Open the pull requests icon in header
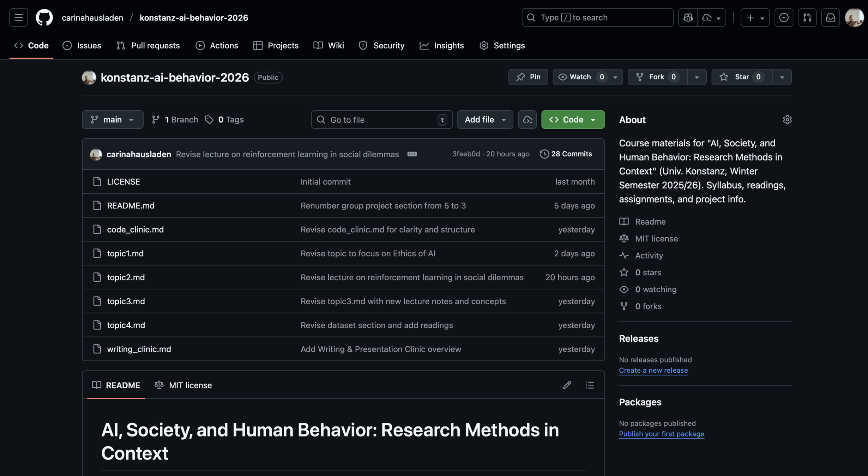This screenshot has width=868, height=476. tap(807, 18)
